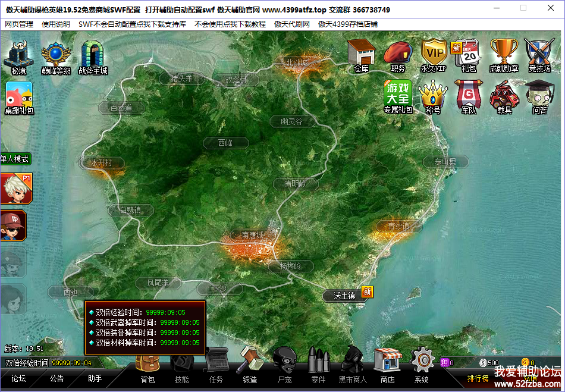The width and height of the screenshot is (565, 392).
Task: Click the 永久VIP shield icon
Action: [x=433, y=55]
